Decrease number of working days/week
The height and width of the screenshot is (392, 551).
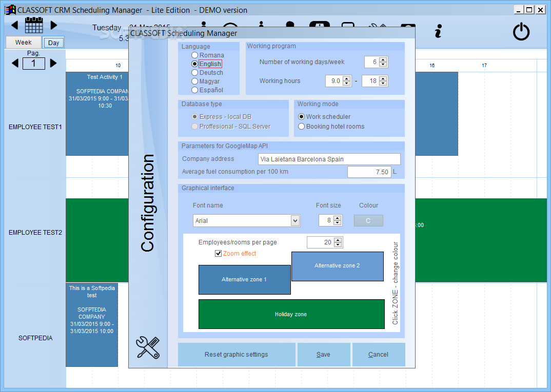click(x=383, y=65)
